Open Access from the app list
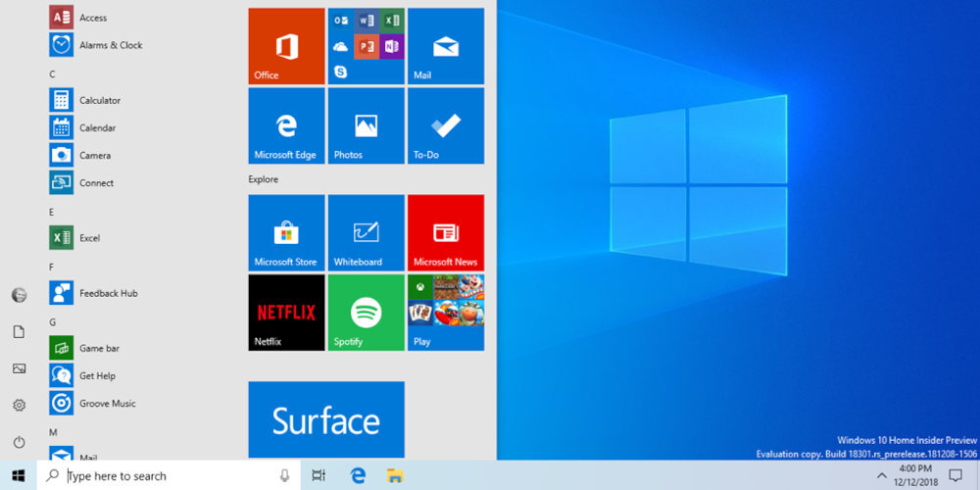The width and height of the screenshot is (980, 490). pos(78,18)
